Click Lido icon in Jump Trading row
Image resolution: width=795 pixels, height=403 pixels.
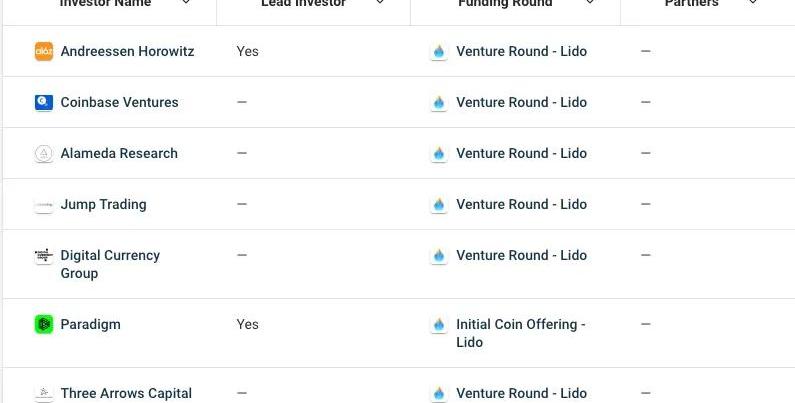coord(438,204)
